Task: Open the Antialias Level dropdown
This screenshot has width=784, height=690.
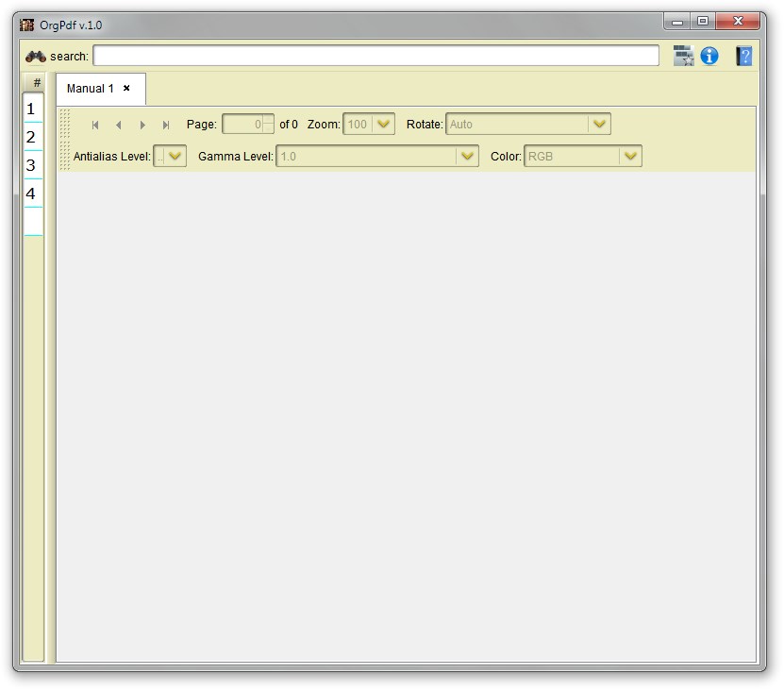Action: 170,156
